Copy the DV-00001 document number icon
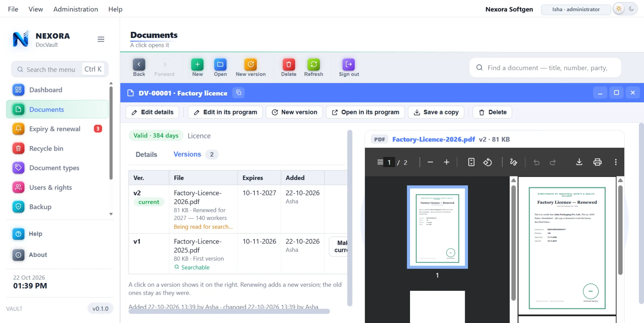644x323 pixels. (x=239, y=93)
